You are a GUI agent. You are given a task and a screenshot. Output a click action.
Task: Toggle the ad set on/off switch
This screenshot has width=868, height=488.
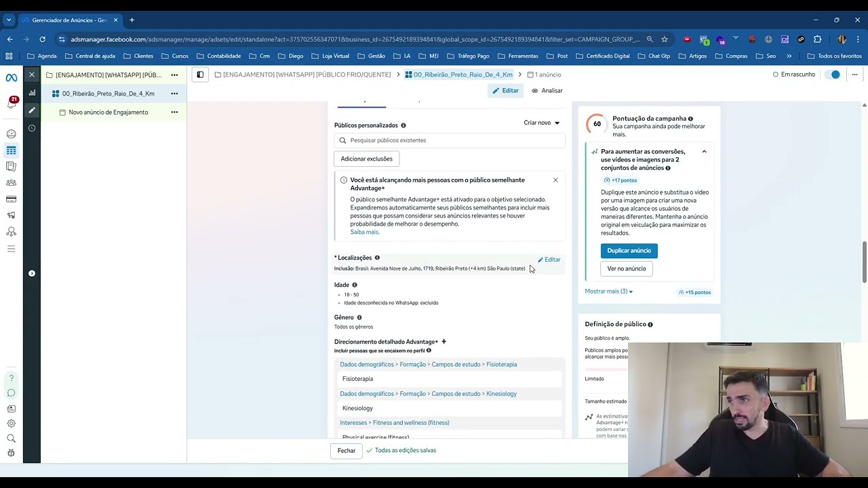pyautogui.click(x=833, y=75)
